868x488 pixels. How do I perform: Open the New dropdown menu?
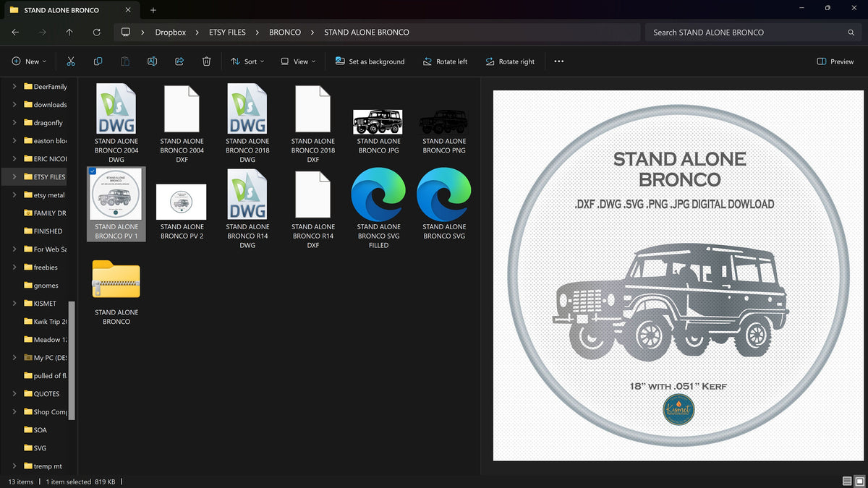pyautogui.click(x=29, y=61)
